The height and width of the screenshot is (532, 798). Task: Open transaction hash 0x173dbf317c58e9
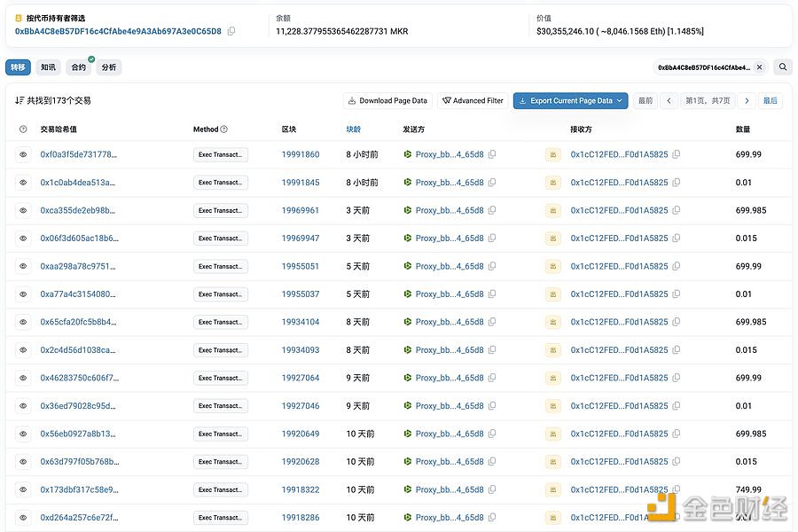click(x=80, y=489)
